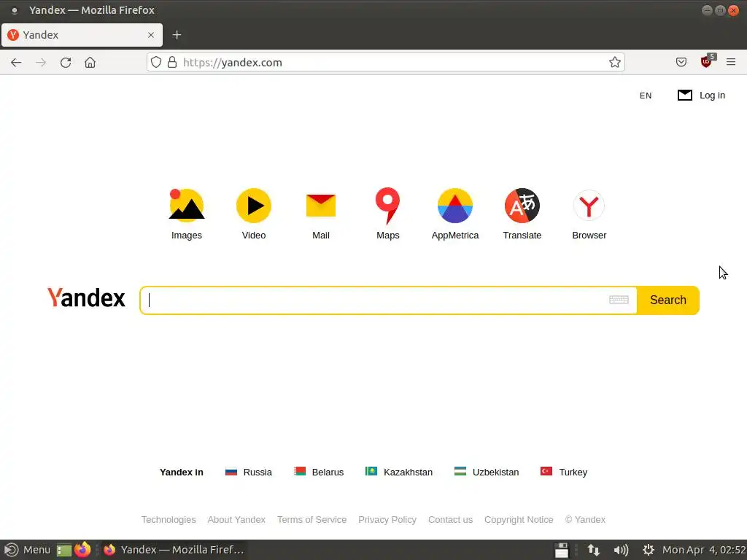Open Yandex Video service

click(253, 214)
